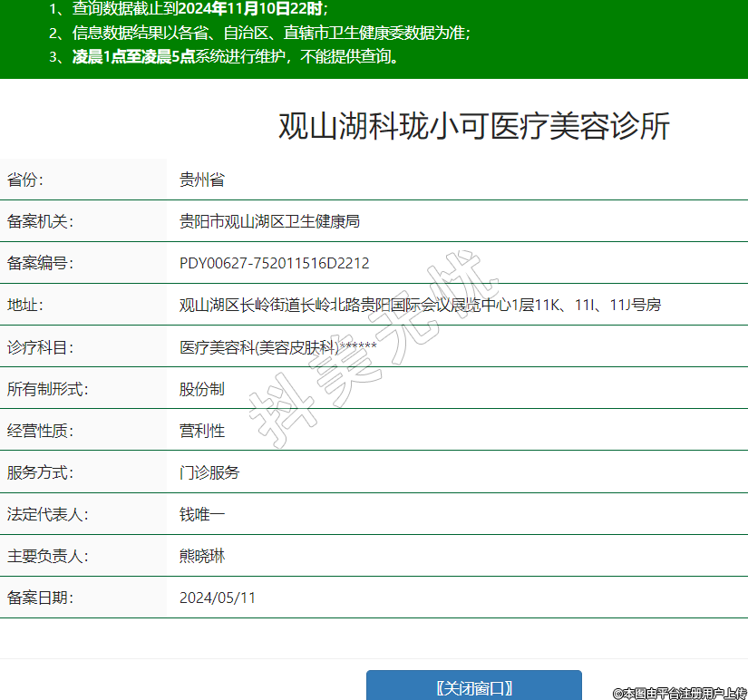Click the 备案编号 row label
This screenshot has width=748, height=700.
(x=40, y=264)
